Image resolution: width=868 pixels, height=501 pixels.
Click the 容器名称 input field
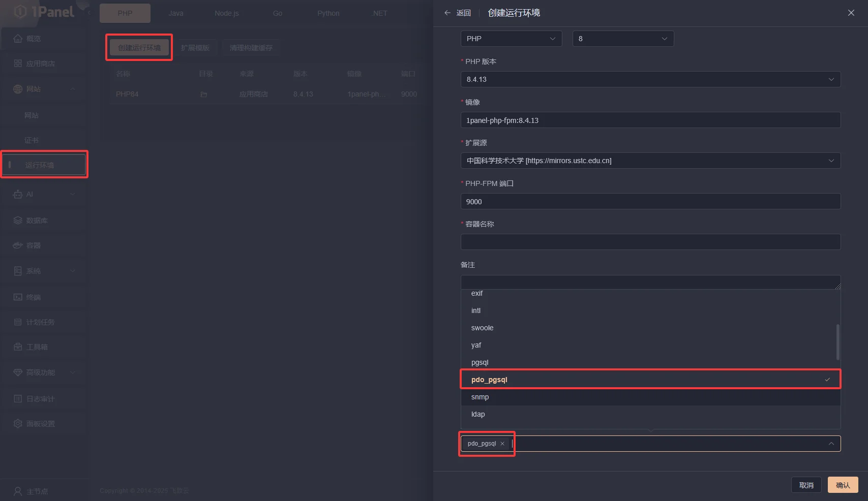tap(650, 242)
